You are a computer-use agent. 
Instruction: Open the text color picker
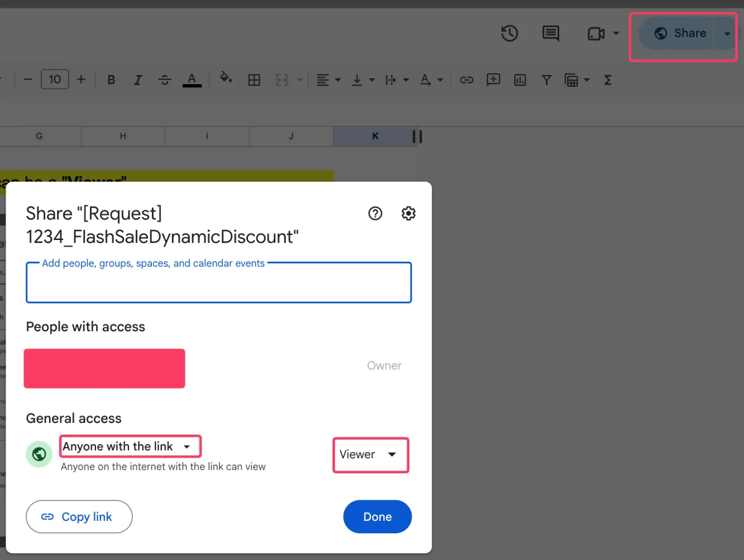[192, 79]
